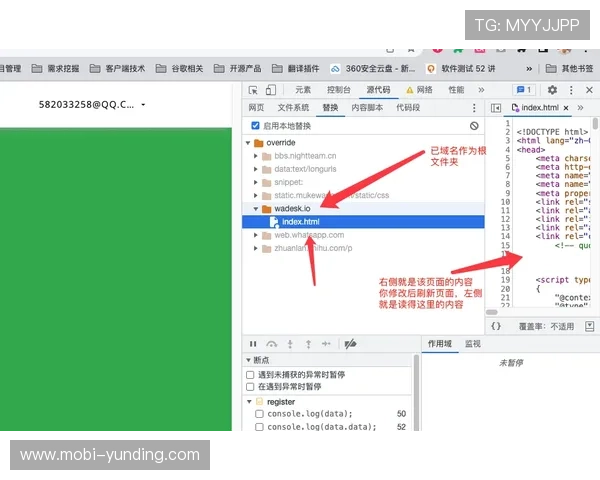600x480 pixels.
Task: Toggle the device toolbar icon
Action: click(271, 90)
